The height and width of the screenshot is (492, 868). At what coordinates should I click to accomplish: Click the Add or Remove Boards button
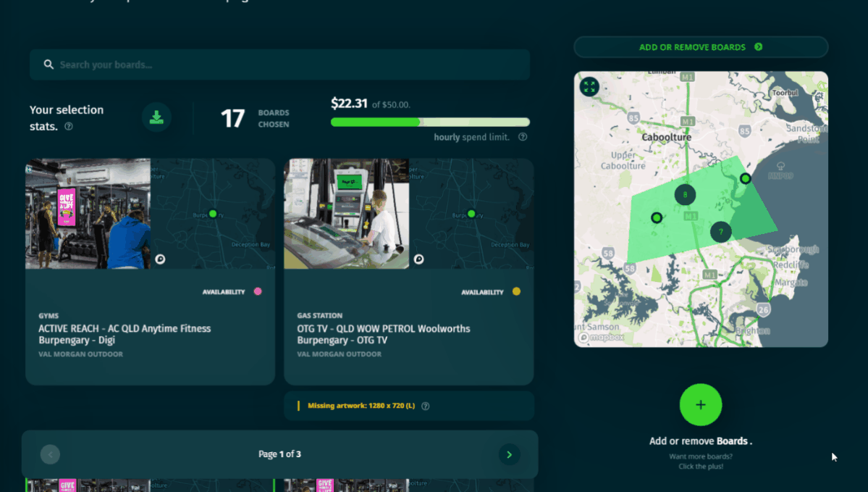pyautogui.click(x=701, y=47)
